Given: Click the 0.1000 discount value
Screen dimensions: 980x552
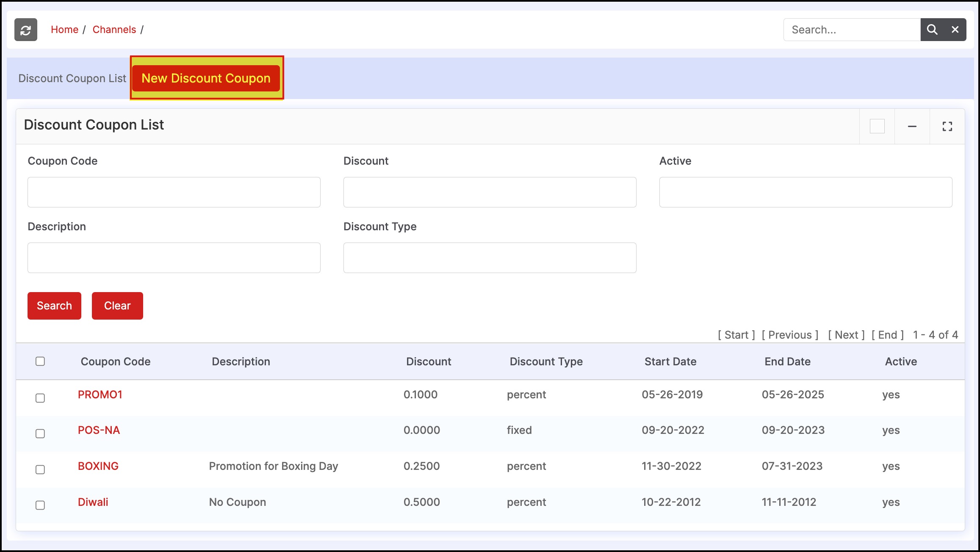Looking at the screenshot, I should coord(421,395).
